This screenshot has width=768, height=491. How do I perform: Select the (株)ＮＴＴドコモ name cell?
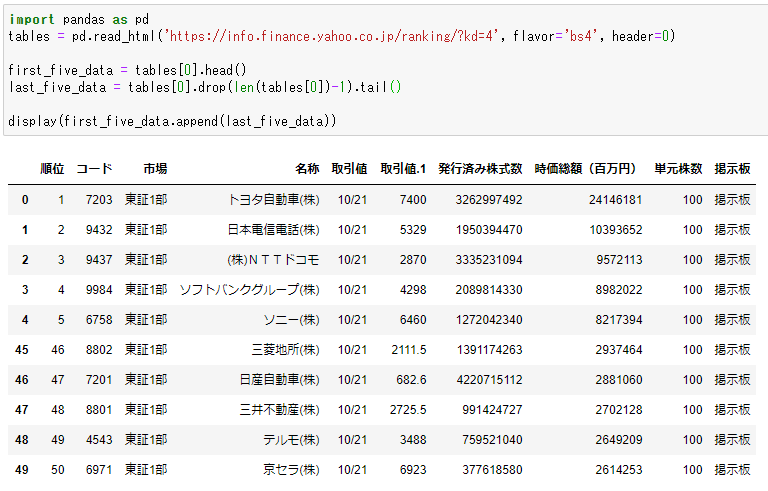point(273,260)
